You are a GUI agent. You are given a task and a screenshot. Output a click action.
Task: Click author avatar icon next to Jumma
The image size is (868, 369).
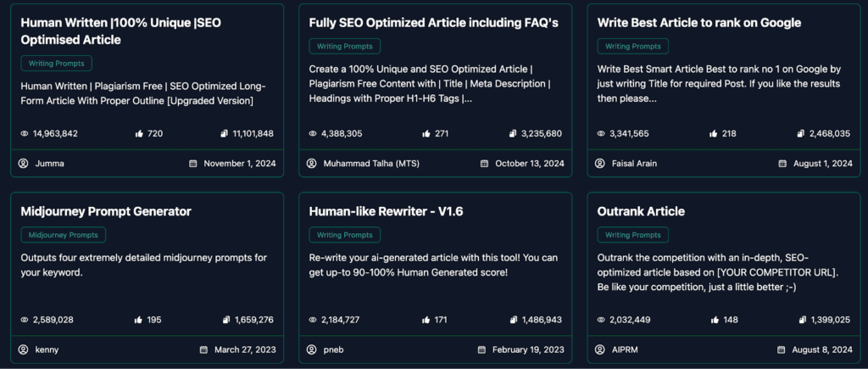pyautogui.click(x=24, y=163)
